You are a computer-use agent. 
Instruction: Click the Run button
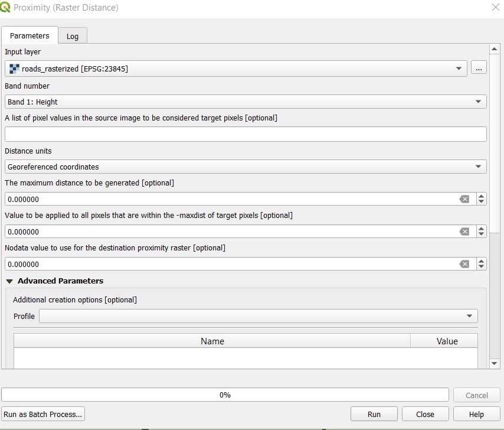click(374, 414)
